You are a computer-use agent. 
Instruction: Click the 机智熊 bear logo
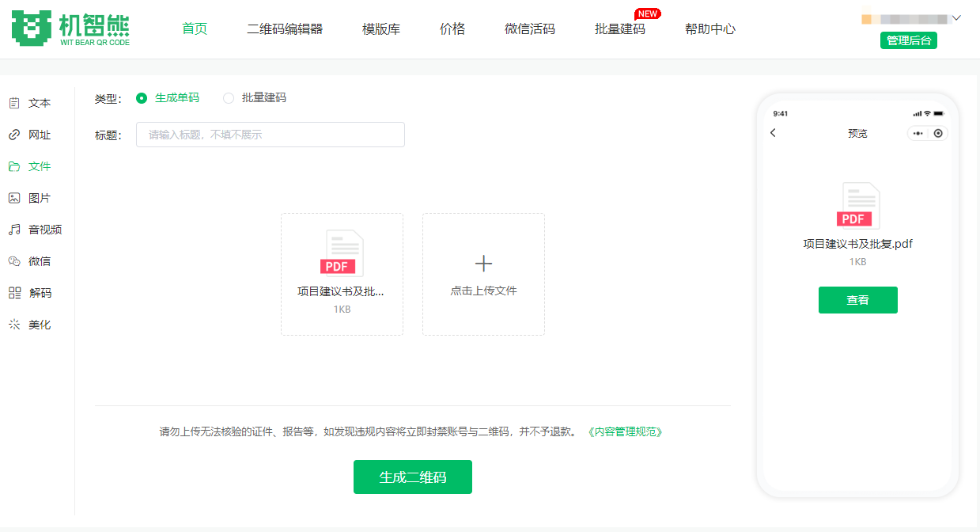coord(32,28)
